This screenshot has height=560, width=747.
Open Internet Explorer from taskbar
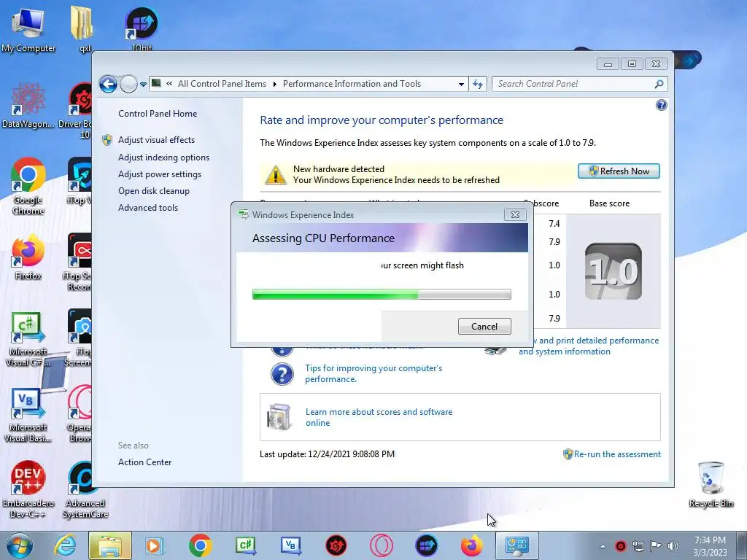point(65,545)
